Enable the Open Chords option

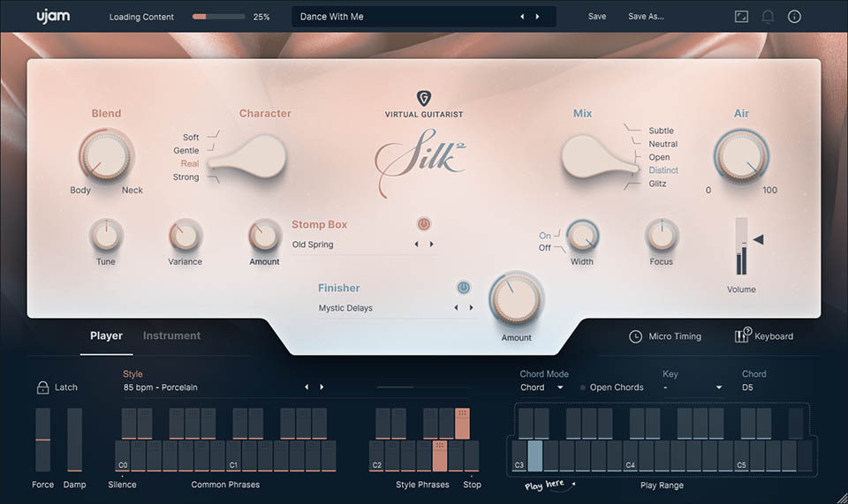583,387
